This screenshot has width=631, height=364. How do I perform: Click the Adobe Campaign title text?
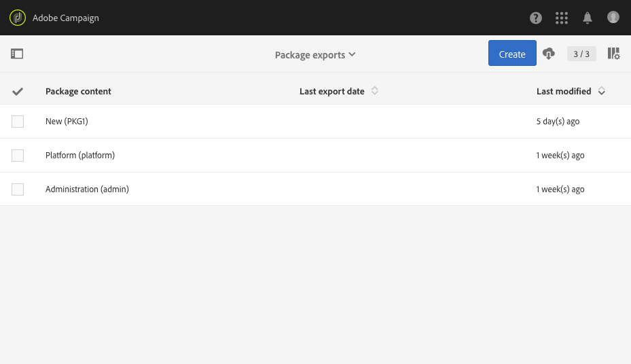coord(66,18)
